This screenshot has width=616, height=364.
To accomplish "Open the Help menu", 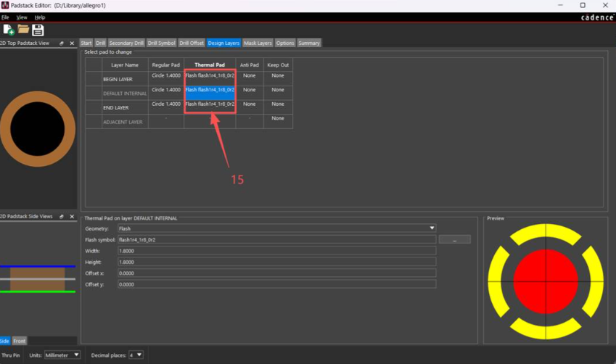I will [x=40, y=17].
